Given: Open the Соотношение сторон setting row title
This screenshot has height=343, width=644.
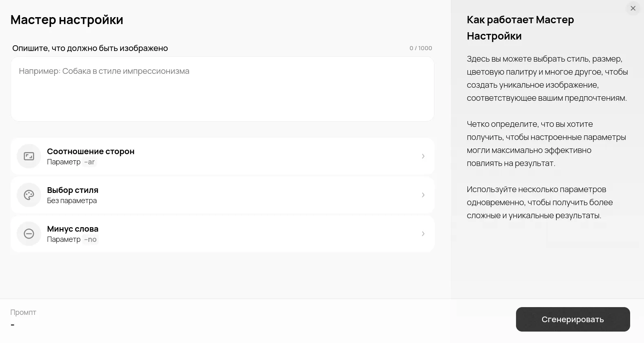Looking at the screenshot, I should pyautogui.click(x=90, y=151).
